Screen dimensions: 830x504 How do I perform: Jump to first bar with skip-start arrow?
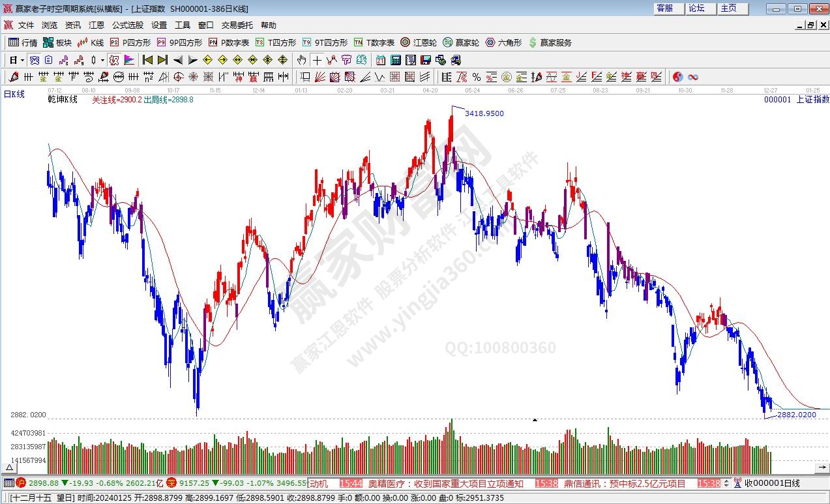(148, 60)
